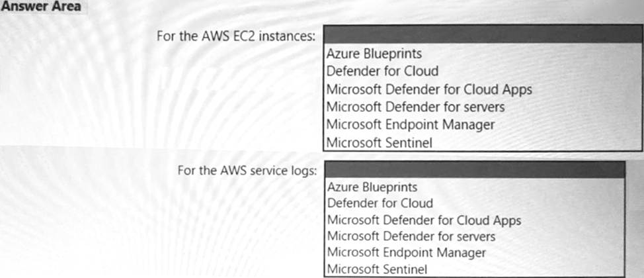
Task: Click the "For the AWS service logs:" label
Action: [x=247, y=170]
